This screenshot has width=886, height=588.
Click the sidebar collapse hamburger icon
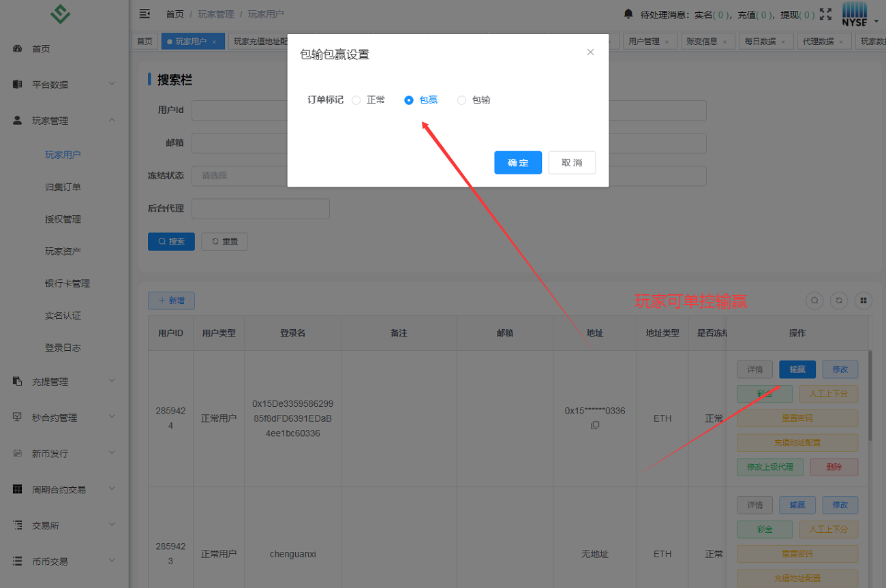[144, 14]
